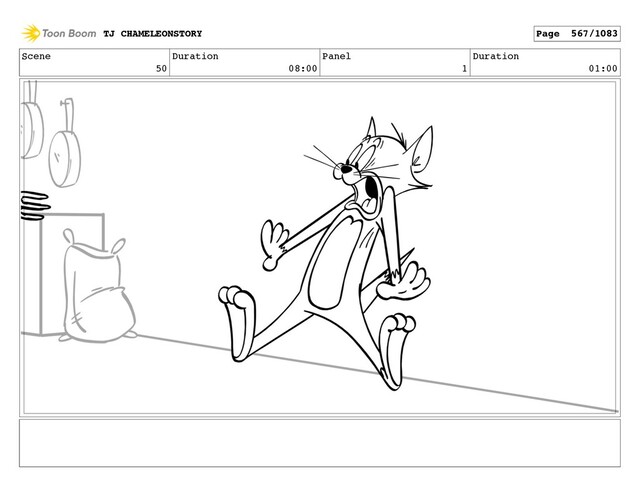The image size is (640, 496).
Task: Click the panel duration value "01:00"
Action: coord(602,69)
